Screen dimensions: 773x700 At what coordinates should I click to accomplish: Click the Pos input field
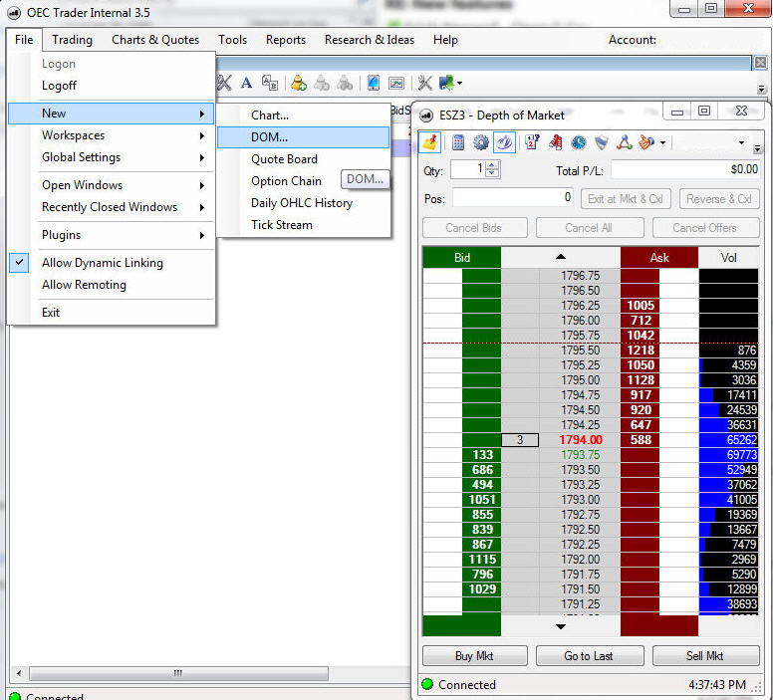click(513, 198)
